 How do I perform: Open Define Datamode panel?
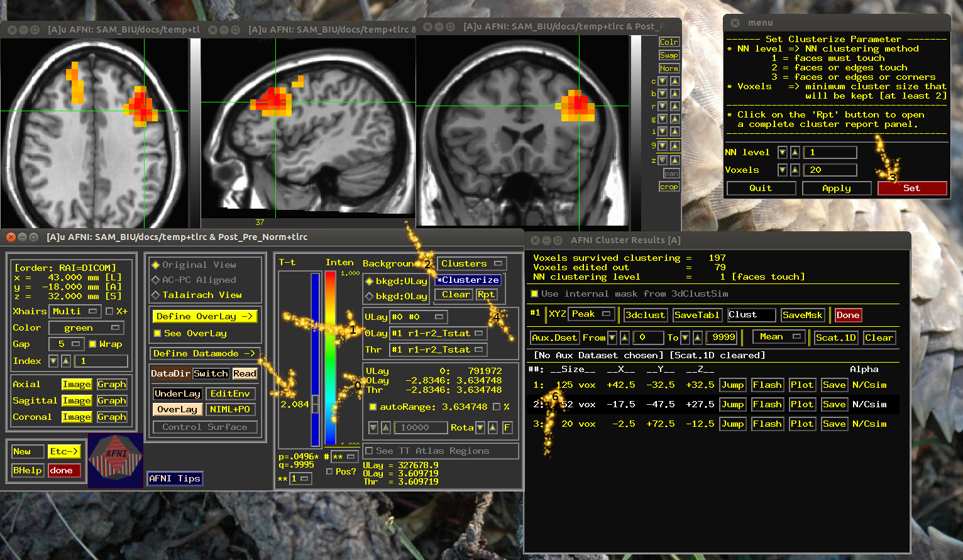tap(204, 353)
